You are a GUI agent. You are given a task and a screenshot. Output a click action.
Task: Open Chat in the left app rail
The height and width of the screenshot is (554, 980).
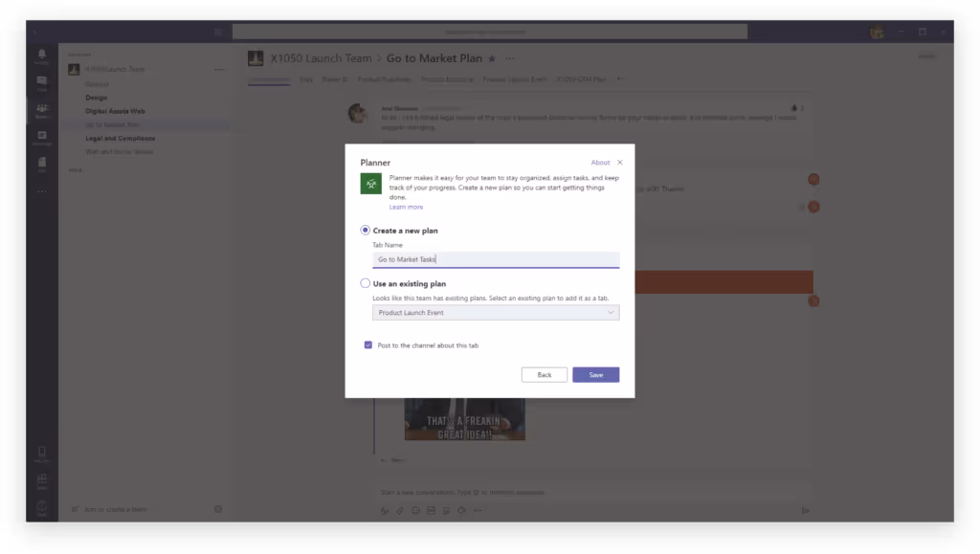(x=42, y=83)
